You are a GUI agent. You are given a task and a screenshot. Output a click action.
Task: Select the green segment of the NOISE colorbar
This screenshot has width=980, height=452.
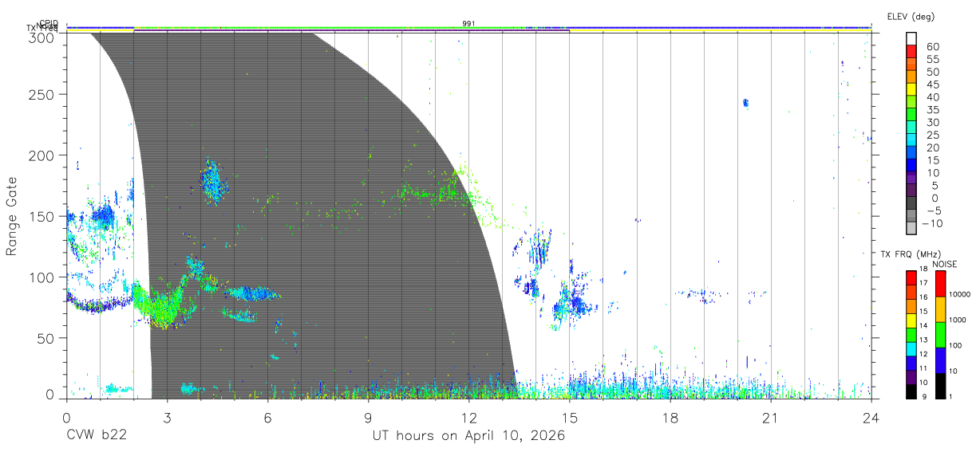click(940, 334)
